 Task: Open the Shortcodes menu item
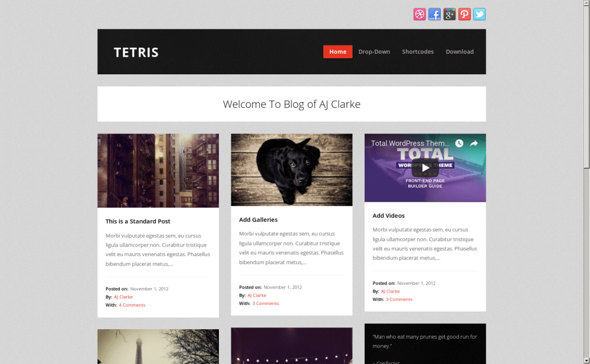click(418, 52)
